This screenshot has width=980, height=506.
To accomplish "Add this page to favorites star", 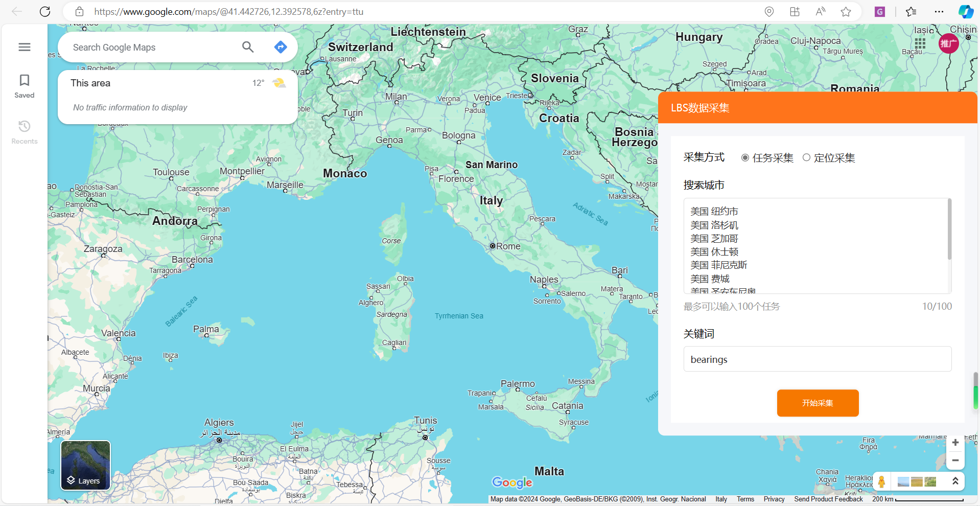I will (846, 12).
